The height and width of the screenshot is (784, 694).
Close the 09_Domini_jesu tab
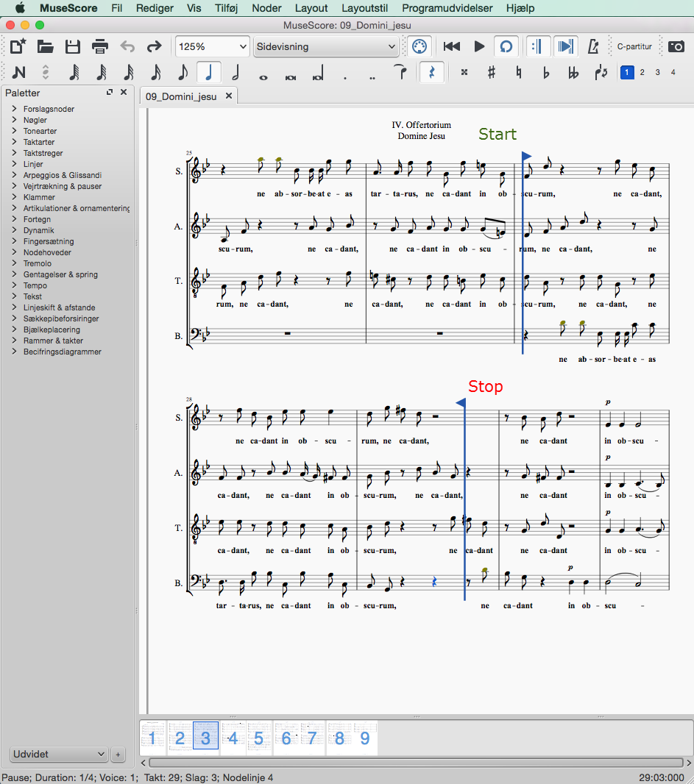tap(229, 96)
